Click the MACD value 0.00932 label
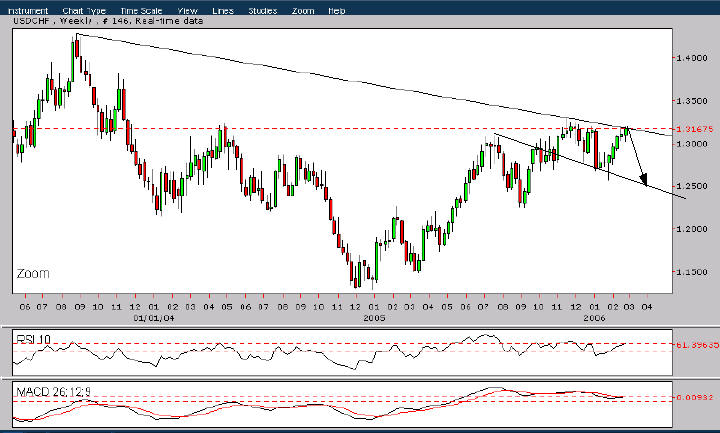The image size is (720, 433). click(x=694, y=397)
